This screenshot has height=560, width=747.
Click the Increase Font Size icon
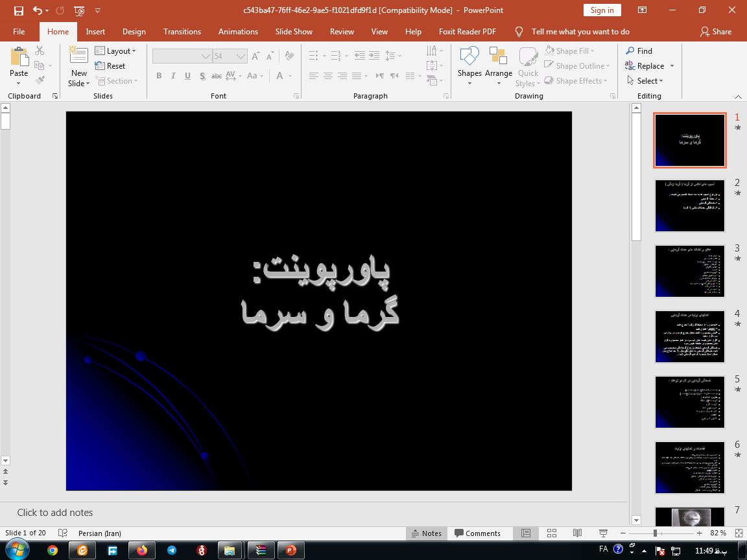(255, 55)
